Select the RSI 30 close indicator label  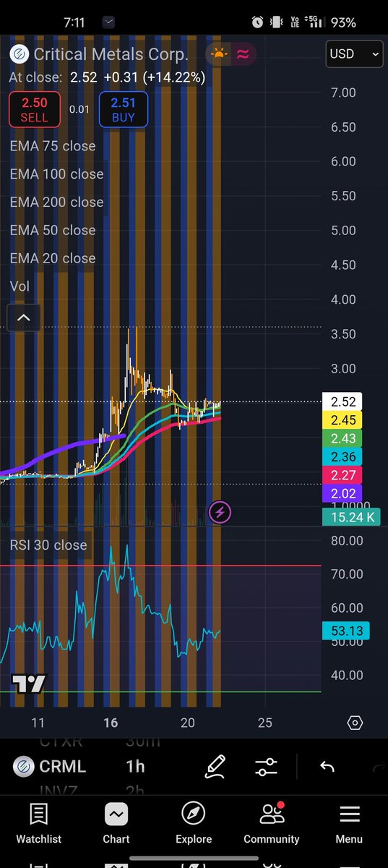click(48, 545)
